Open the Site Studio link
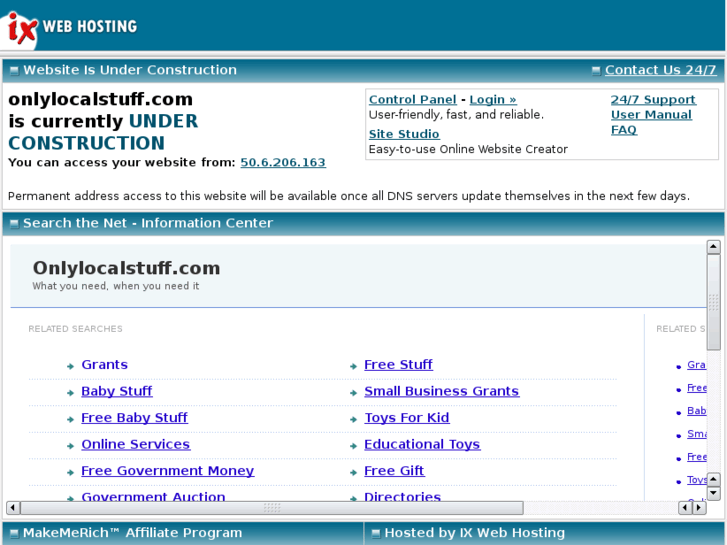Screen dimensions: 727x545 tap(404, 134)
